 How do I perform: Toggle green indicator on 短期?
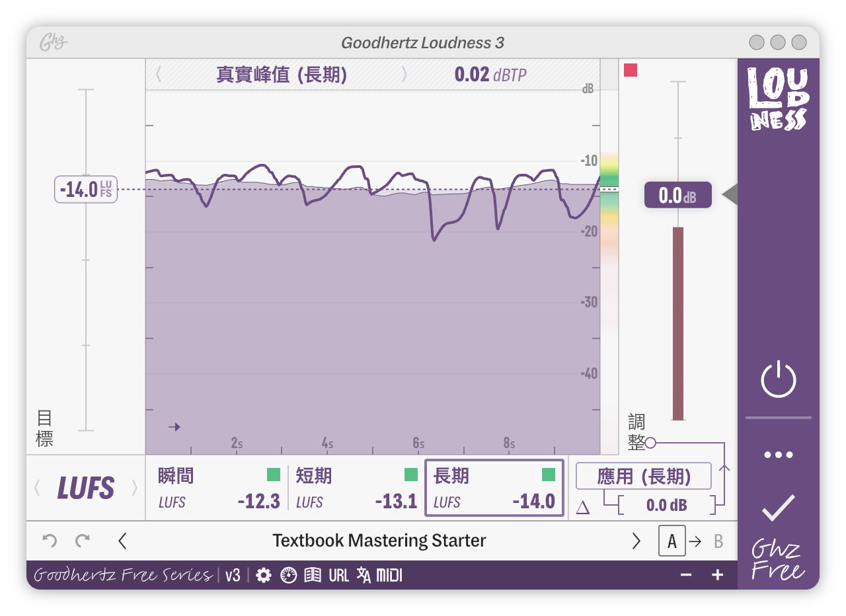pyautogui.click(x=411, y=475)
